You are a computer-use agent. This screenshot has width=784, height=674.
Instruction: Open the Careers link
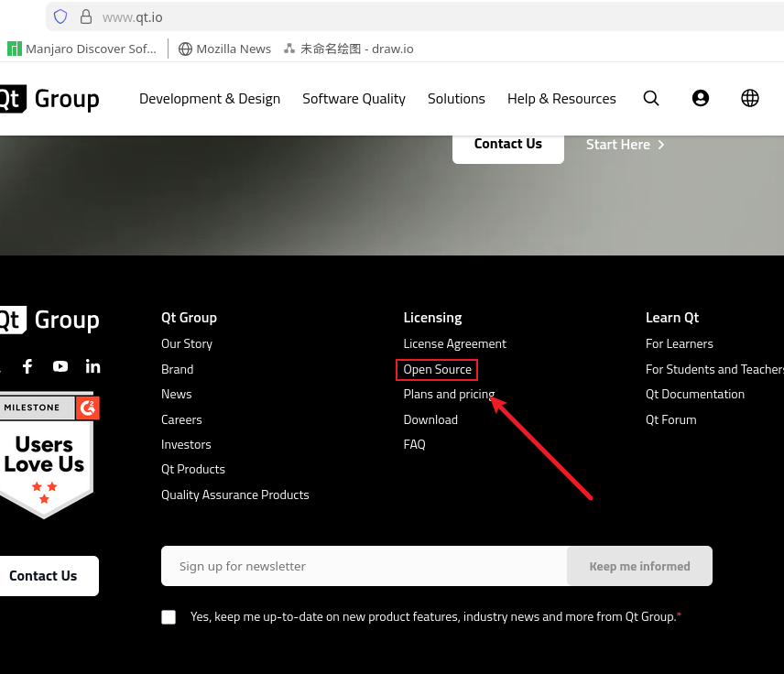pos(181,420)
